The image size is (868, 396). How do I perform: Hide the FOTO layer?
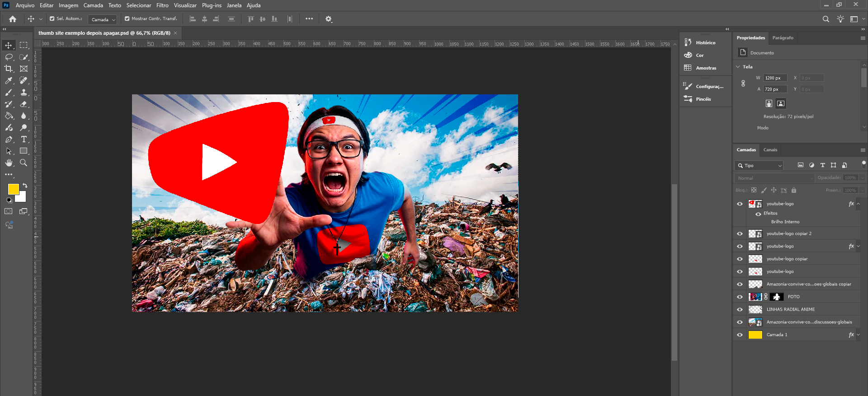click(740, 297)
